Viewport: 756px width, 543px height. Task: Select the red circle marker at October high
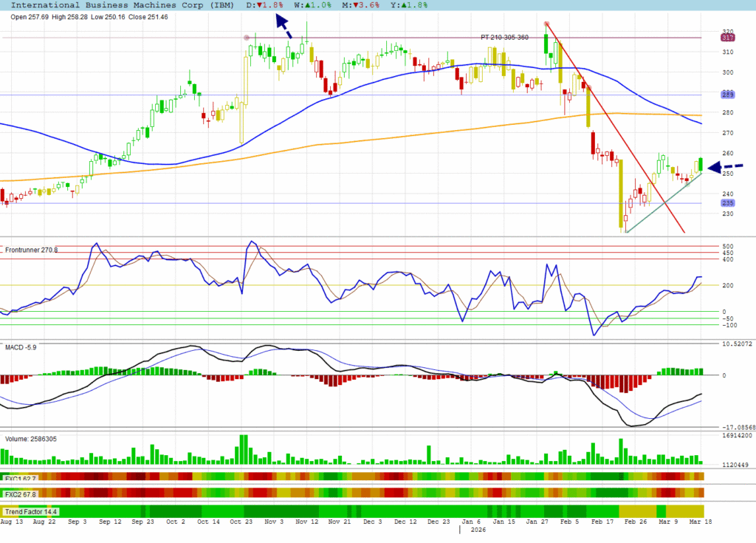247,38
